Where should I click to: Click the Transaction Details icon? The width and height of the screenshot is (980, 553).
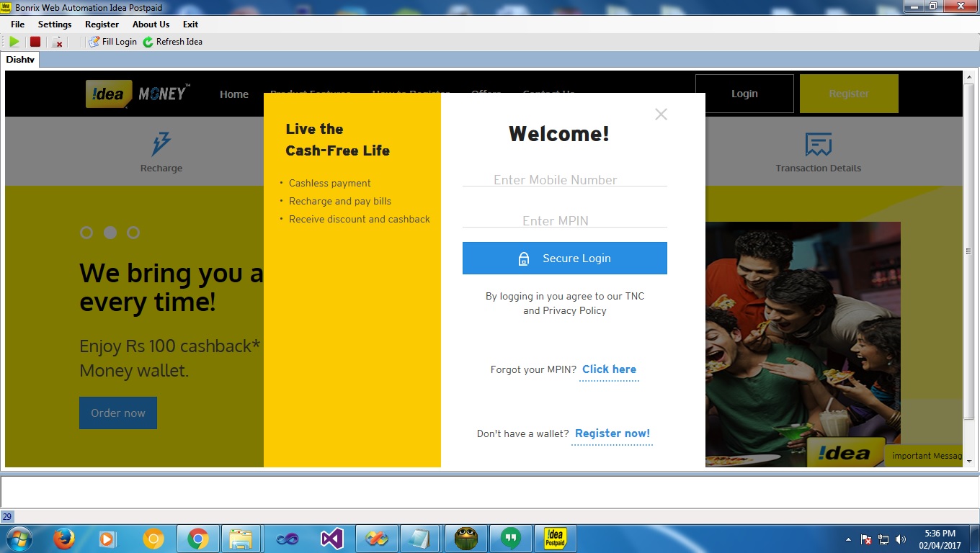tap(818, 145)
